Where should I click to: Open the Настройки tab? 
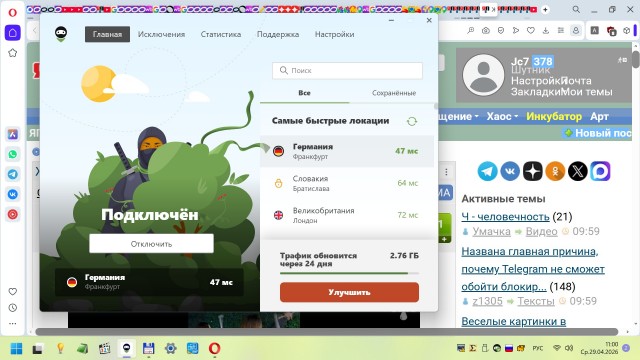click(x=334, y=34)
